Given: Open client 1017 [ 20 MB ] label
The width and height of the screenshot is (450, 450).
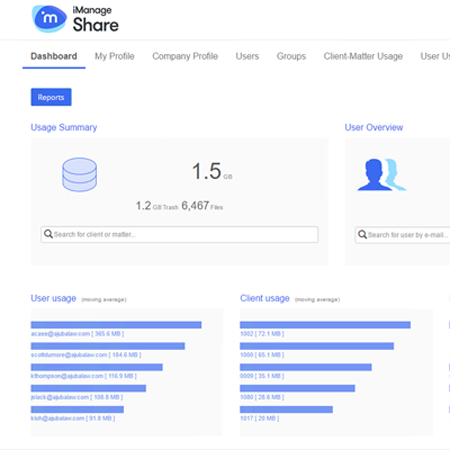Looking at the screenshot, I should tap(260, 418).
